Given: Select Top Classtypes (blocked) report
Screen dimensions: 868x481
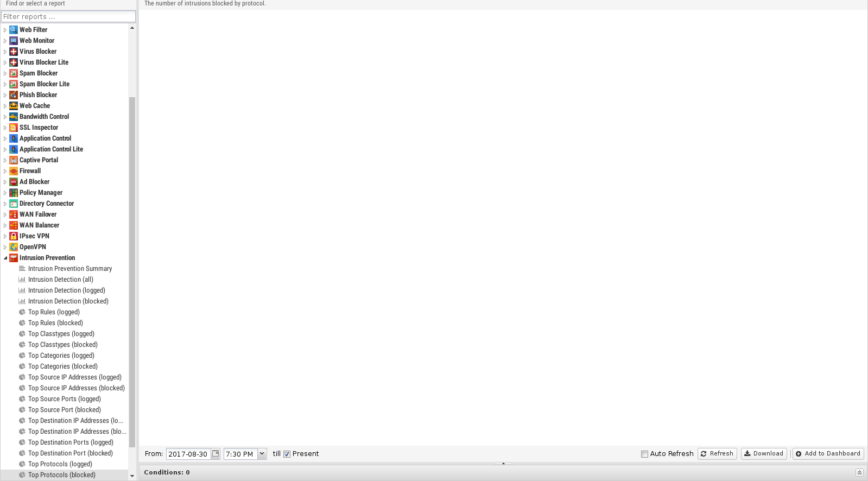Looking at the screenshot, I should [x=63, y=345].
